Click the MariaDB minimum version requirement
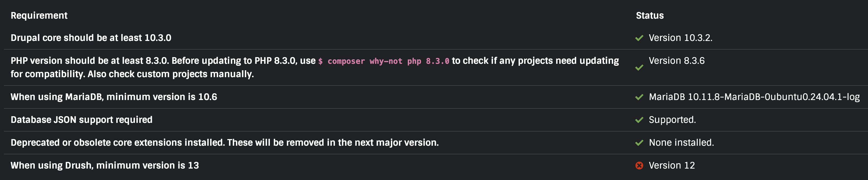Screen dimensions: 868x180 click(x=114, y=97)
